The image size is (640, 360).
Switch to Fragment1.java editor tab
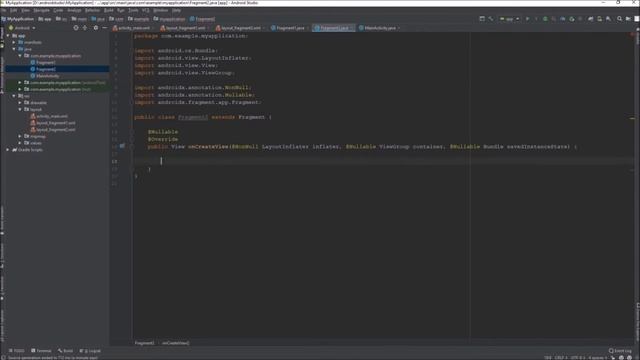[288, 28]
